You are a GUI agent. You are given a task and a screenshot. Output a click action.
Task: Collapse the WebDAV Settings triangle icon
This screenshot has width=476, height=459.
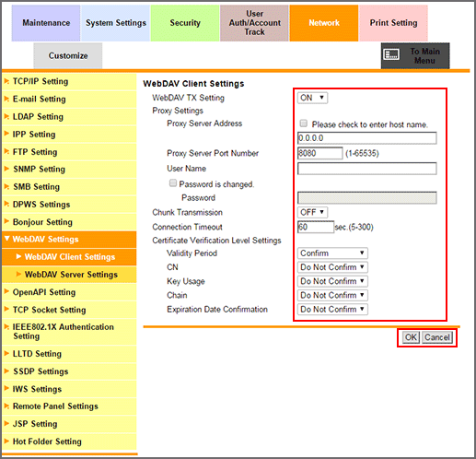pyautogui.click(x=6, y=239)
